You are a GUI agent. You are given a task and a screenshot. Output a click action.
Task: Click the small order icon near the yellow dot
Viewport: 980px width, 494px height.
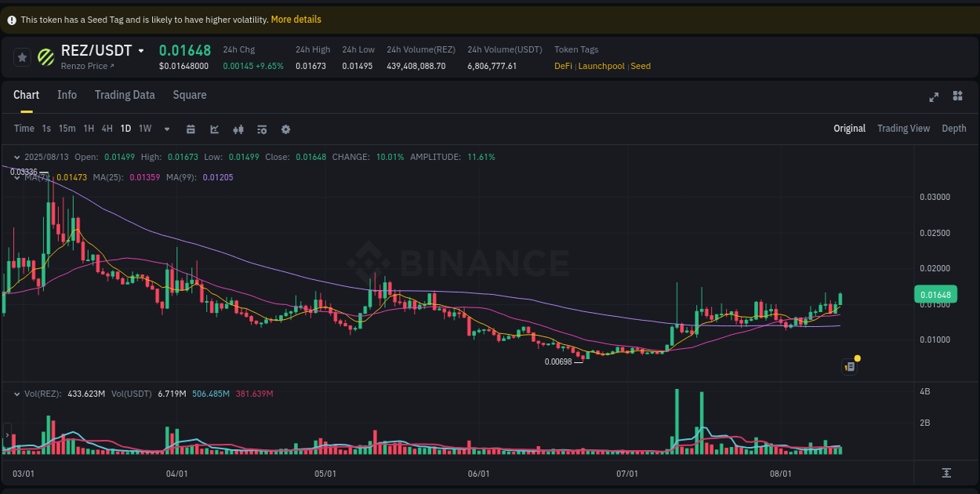click(849, 366)
